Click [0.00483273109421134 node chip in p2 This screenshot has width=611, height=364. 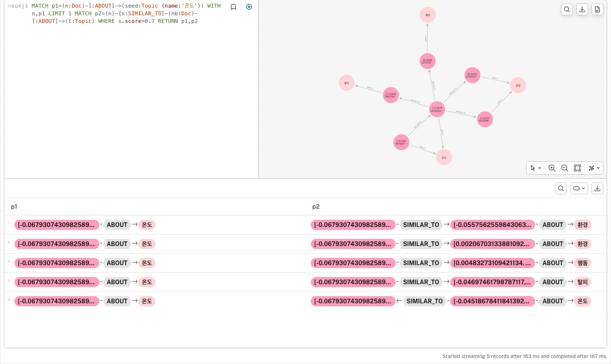[x=492, y=263]
